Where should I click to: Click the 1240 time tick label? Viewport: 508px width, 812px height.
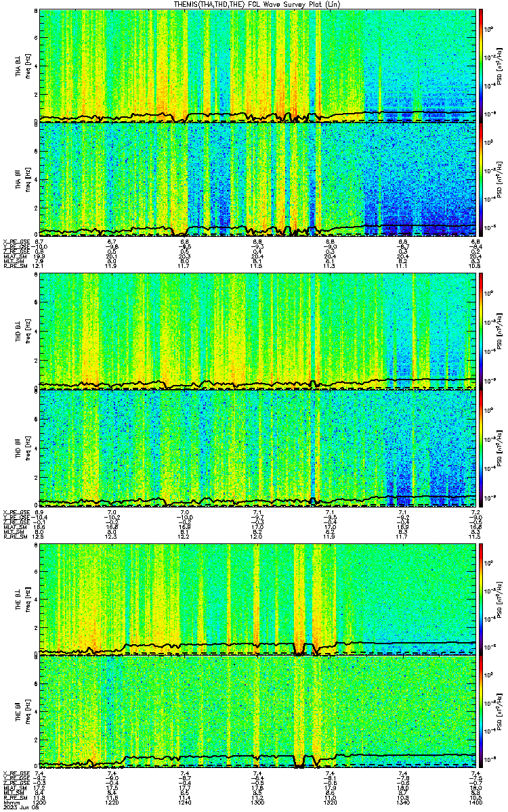(185, 802)
